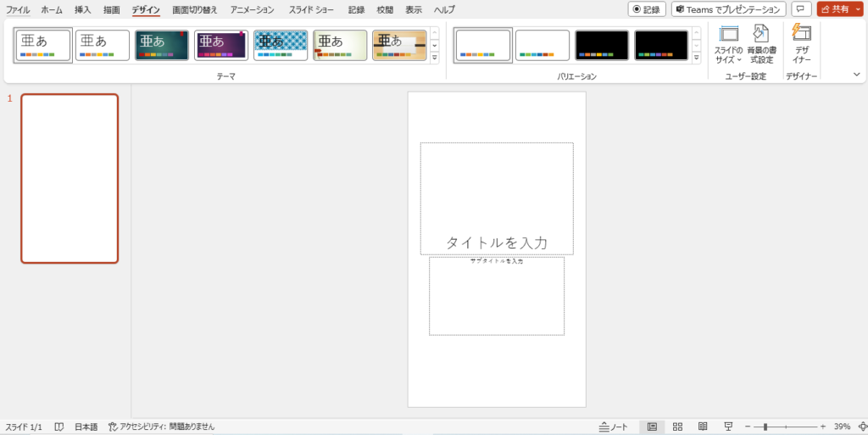Switch to the 挿入 tab

pyautogui.click(x=82, y=10)
